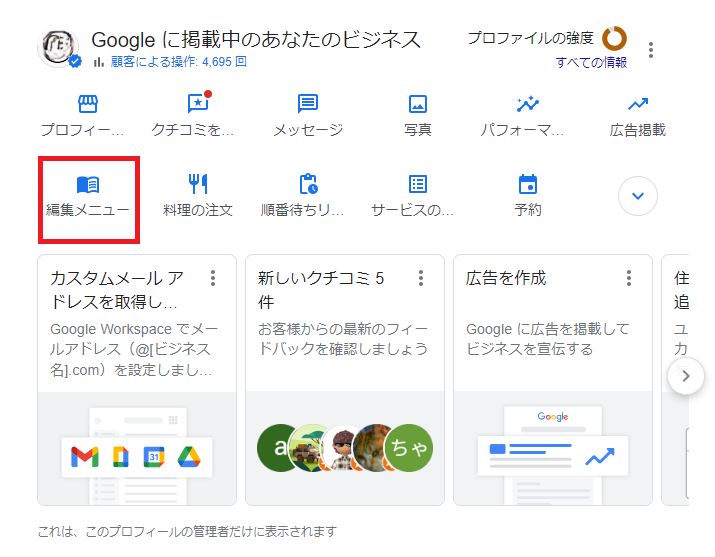Click the profile strength ring indicator
715x557 pixels.
(x=614, y=38)
